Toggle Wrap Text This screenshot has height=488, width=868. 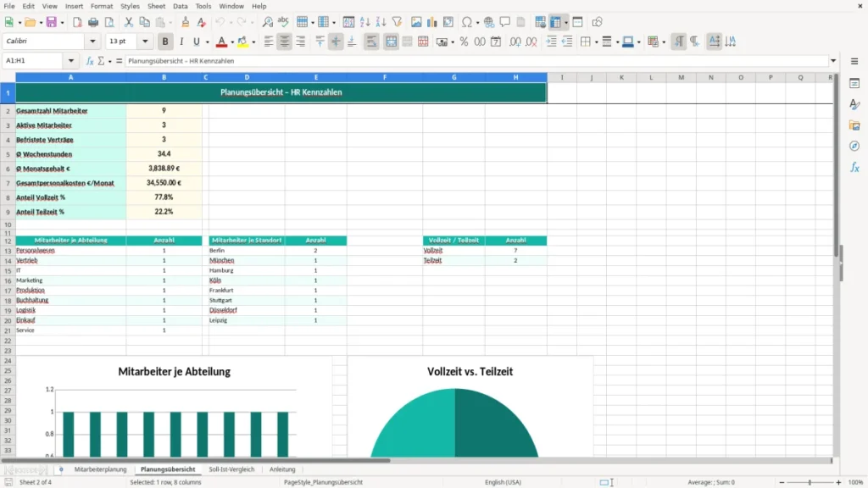click(x=371, y=42)
